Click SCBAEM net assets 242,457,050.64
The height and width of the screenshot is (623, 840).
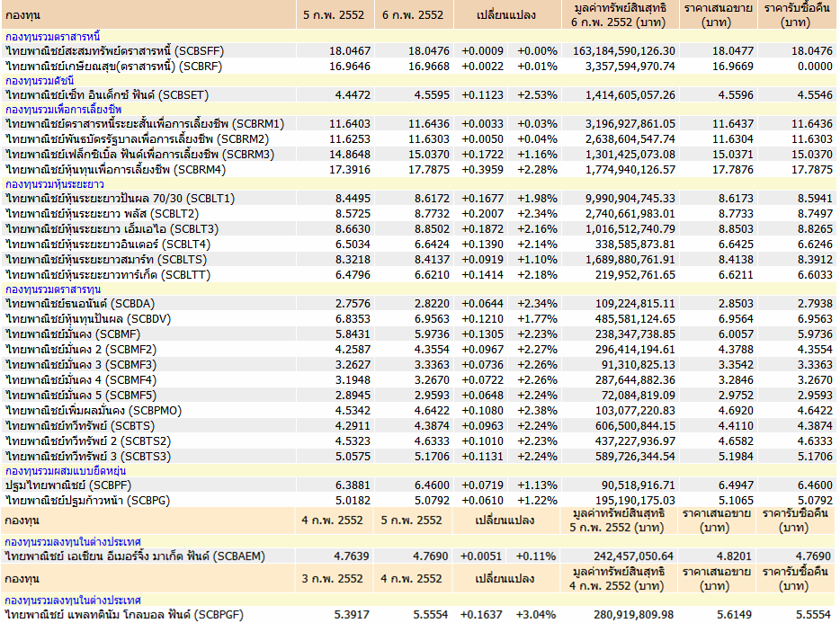coord(634,556)
